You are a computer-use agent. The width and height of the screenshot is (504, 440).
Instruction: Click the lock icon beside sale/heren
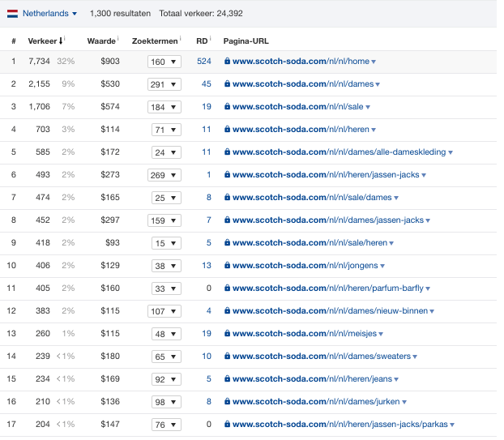click(x=227, y=242)
